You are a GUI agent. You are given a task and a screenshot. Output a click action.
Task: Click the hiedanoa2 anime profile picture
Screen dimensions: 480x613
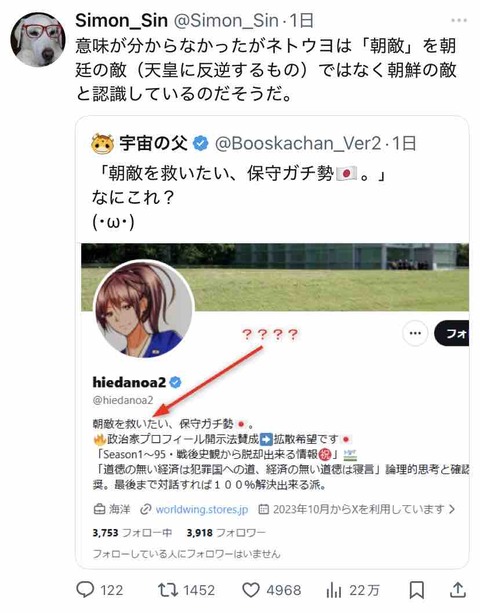click(x=144, y=309)
